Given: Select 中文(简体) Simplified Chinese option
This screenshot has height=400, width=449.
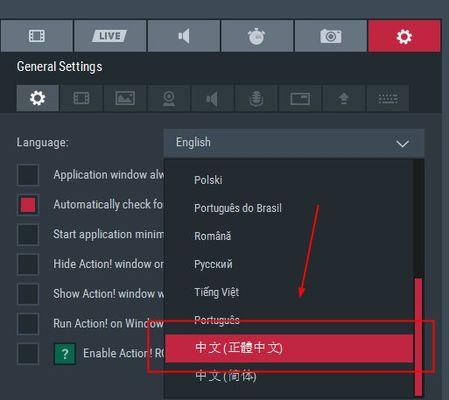Looking at the screenshot, I should [289, 376].
